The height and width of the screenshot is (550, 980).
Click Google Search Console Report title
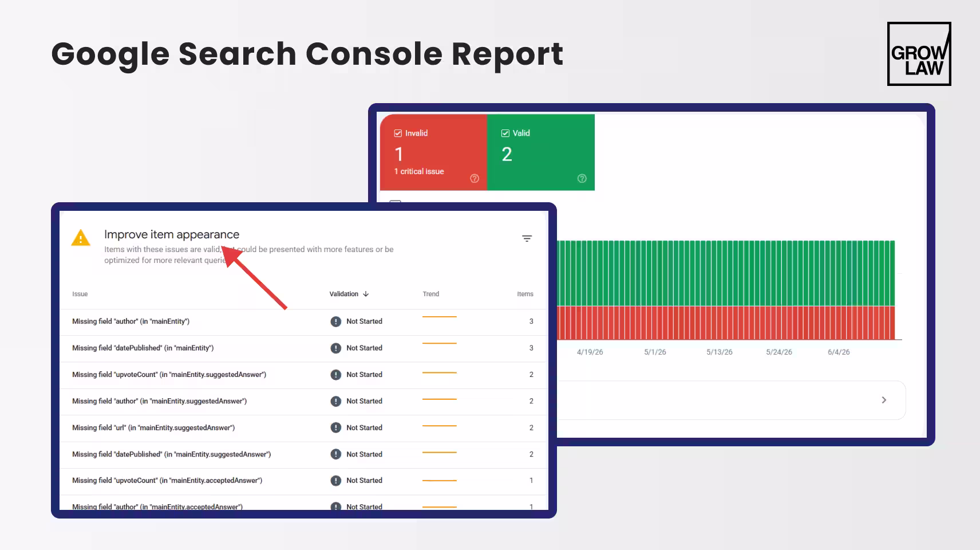pyautogui.click(x=307, y=55)
